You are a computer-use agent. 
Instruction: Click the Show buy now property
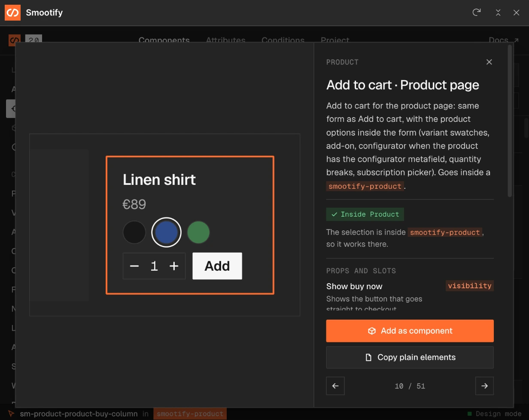354,286
